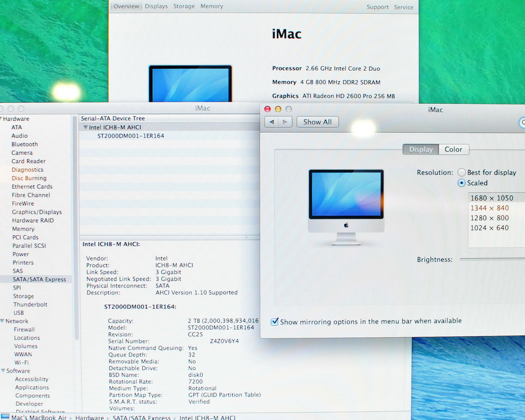Switch to the Storage tab in About This Mac
525x420 pixels.
[x=184, y=6]
